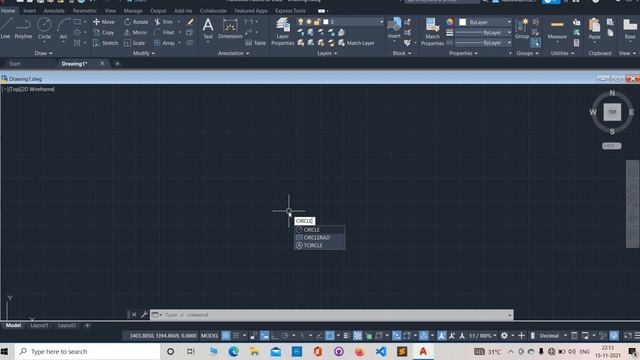Click the Rotate command

136,22
